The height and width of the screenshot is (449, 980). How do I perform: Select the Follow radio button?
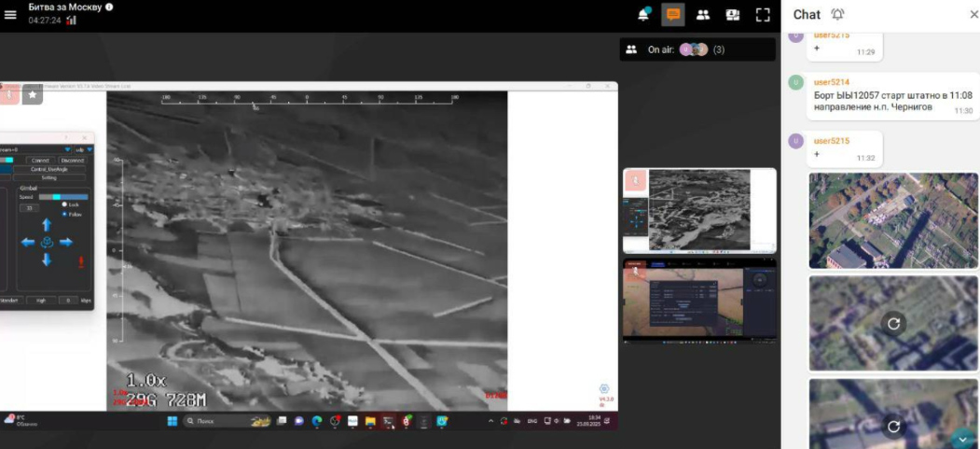point(64,214)
